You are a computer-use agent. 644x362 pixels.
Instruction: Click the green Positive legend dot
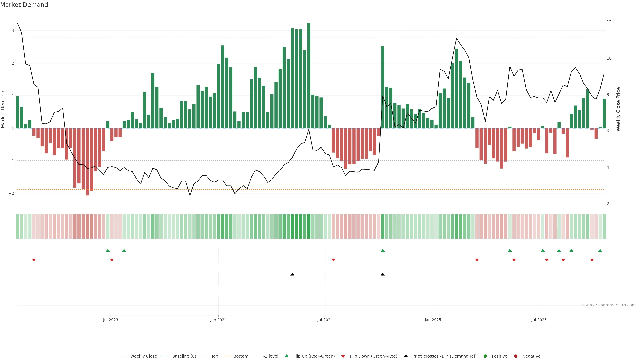(x=485, y=356)
